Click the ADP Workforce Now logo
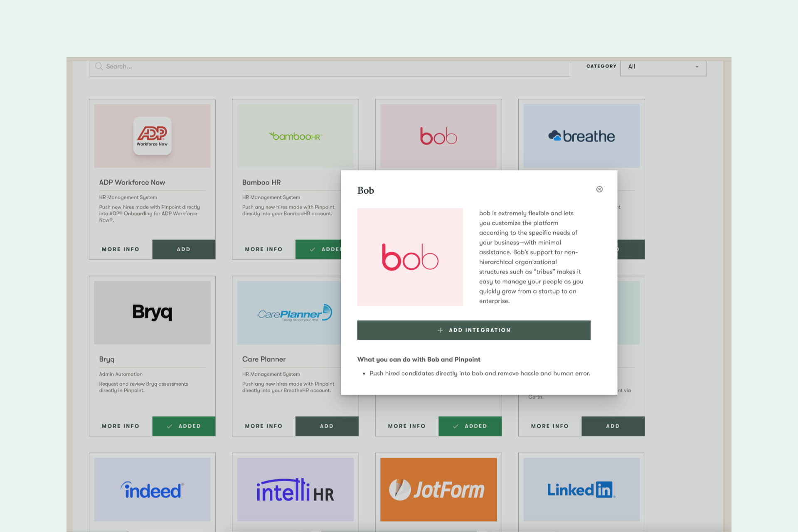 click(152, 135)
